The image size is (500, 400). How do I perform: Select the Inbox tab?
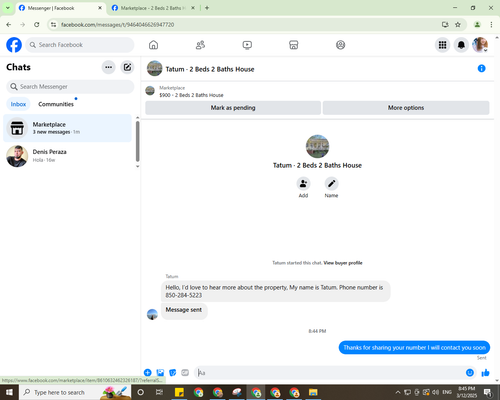[x=18, y=104]
